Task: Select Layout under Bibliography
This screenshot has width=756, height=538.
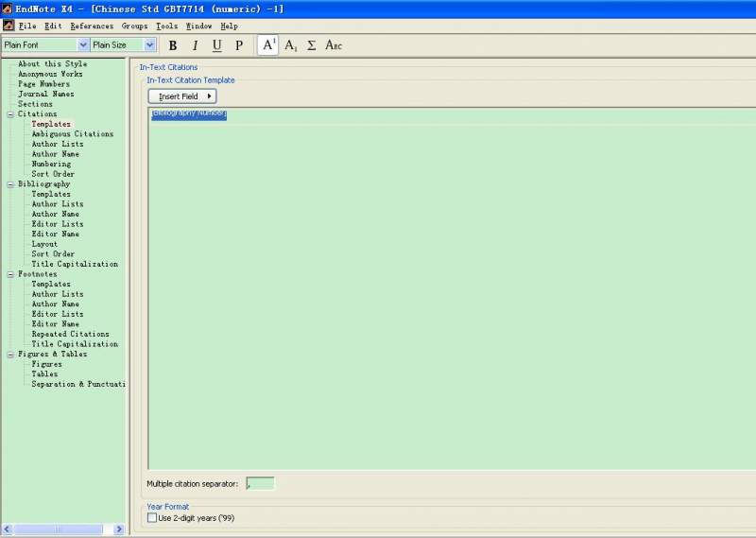Action: pyautogui.click(x=44, y=244)
